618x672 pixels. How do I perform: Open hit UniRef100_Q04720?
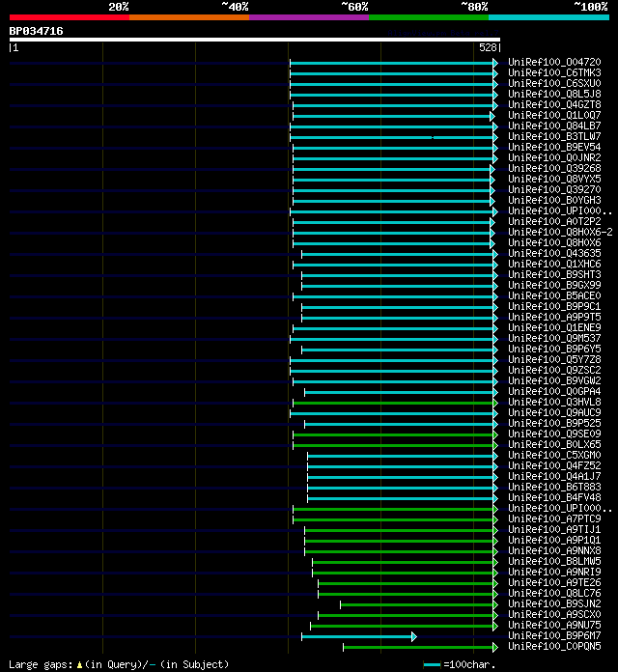point(554,63)
